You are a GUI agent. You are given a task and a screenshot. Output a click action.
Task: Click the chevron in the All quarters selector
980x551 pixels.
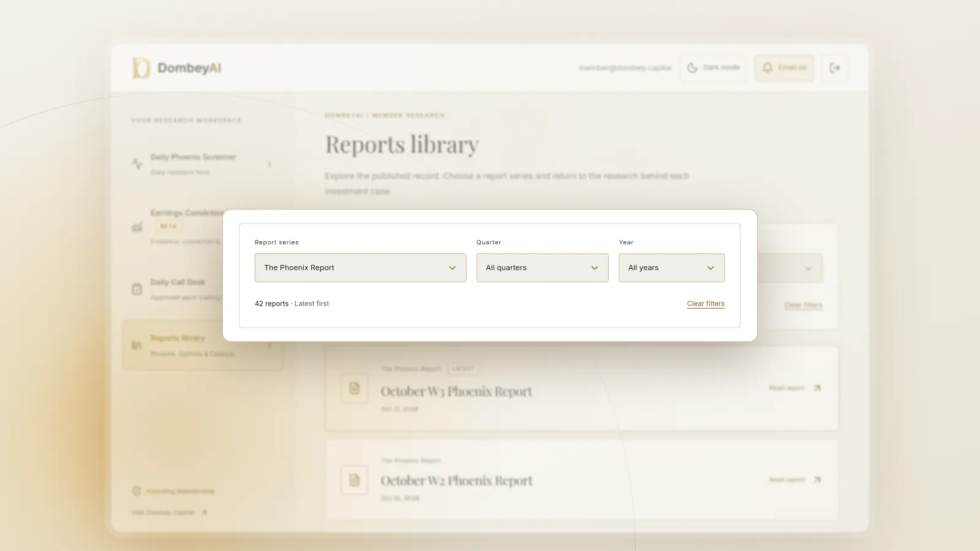point(594,268)
